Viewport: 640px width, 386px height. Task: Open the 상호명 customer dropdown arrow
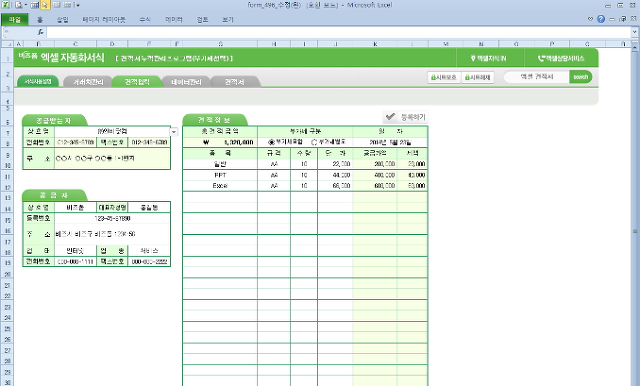click(174, 131)
